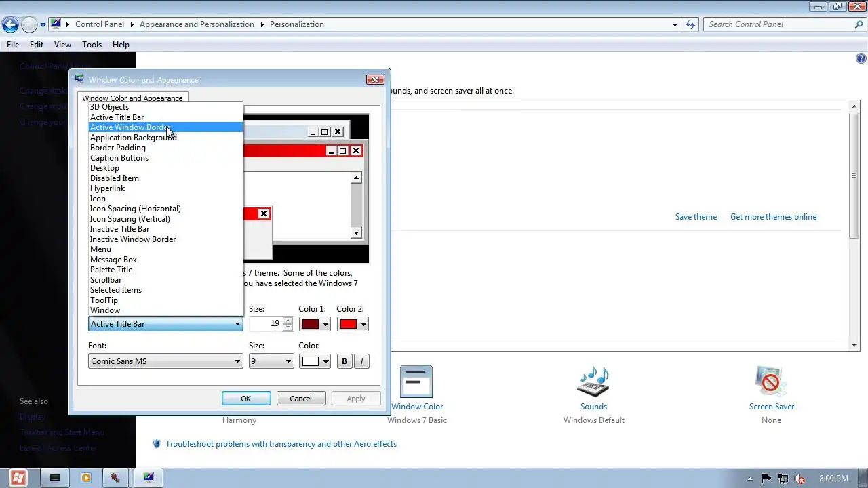Open the Tools menu
Screen dimensions: 868x488
92,45
